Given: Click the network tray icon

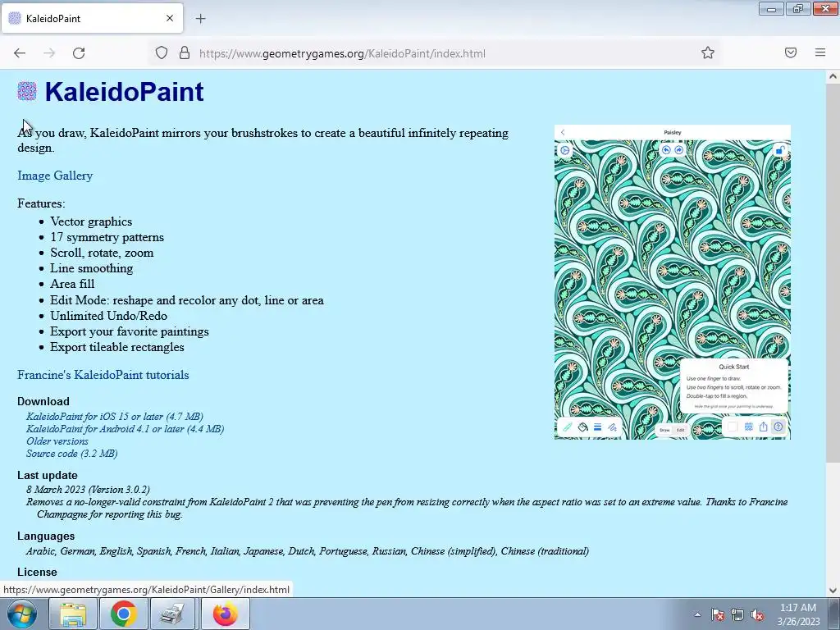Looking at the screenshot, I should (x=737, y=614).
